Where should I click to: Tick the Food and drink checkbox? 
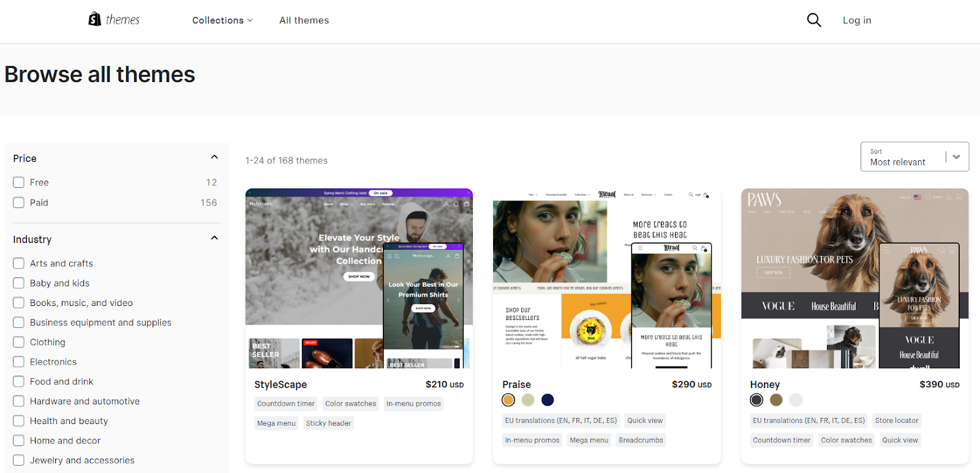pyautogui.click(x=19, y=381)
